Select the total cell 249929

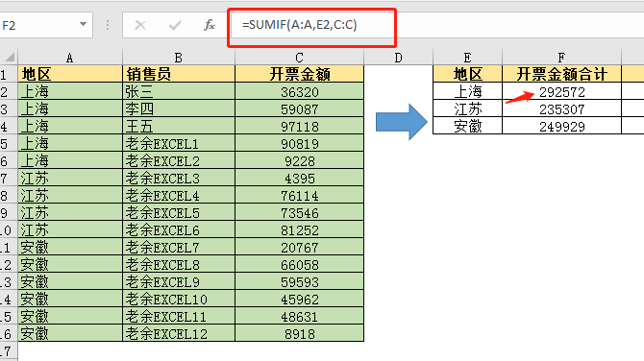click(561, 126)
